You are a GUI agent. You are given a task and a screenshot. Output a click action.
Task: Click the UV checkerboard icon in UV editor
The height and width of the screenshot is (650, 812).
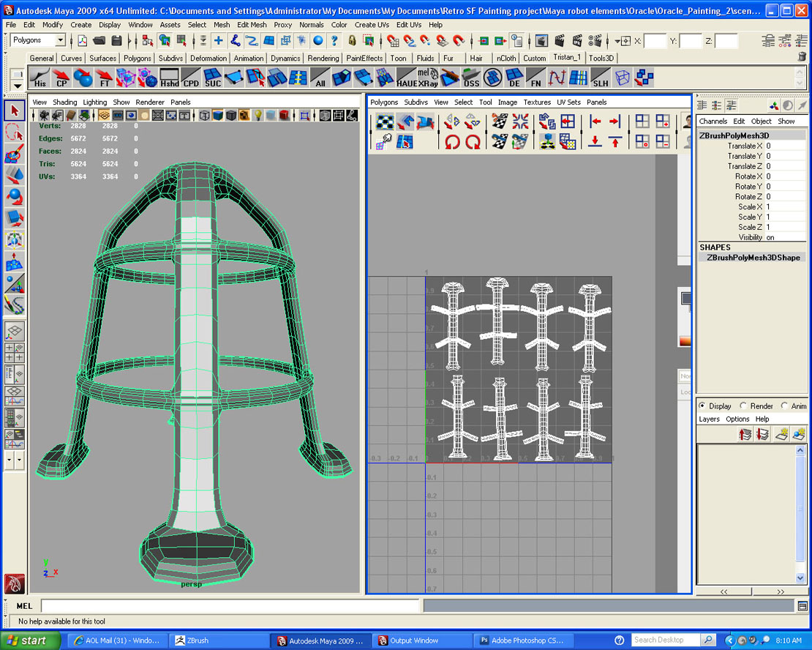[x=385, y=122]
